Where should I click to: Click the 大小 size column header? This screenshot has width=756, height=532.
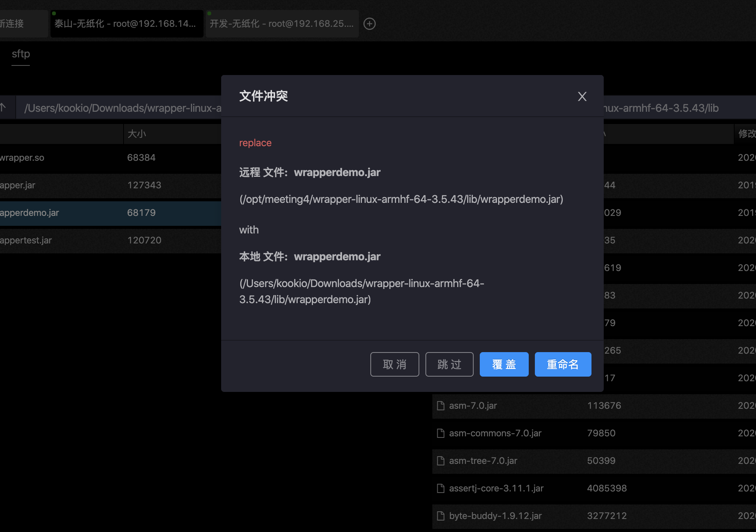coord(137,134)
